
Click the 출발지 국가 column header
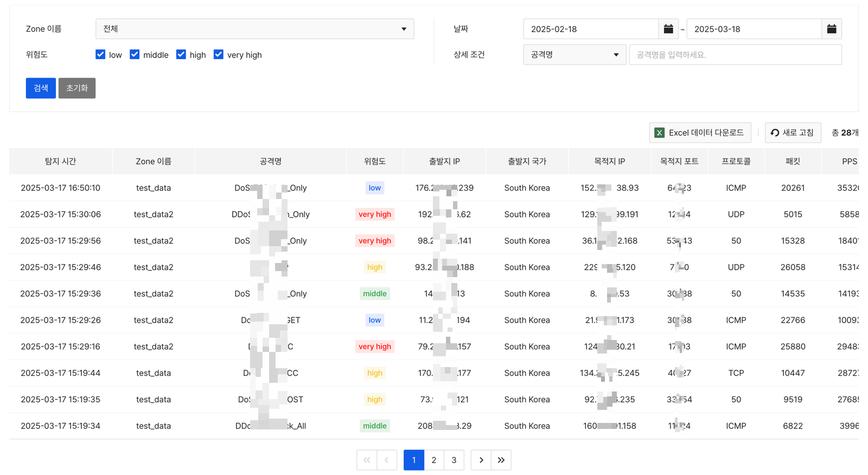527,162
